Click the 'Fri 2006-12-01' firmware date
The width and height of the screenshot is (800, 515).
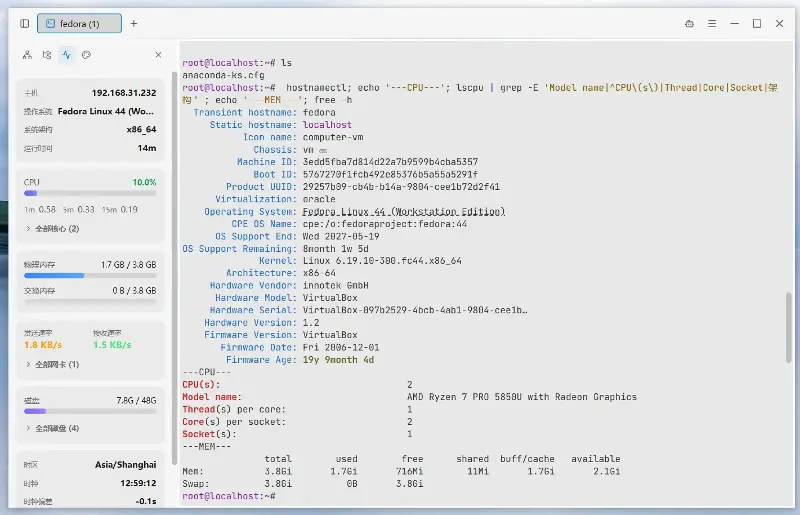tap(341, 347)
